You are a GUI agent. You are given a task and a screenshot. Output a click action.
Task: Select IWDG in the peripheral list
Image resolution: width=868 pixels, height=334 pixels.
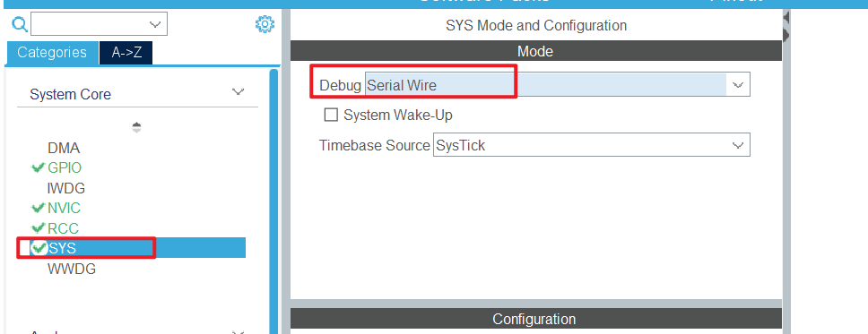(66, 189)
